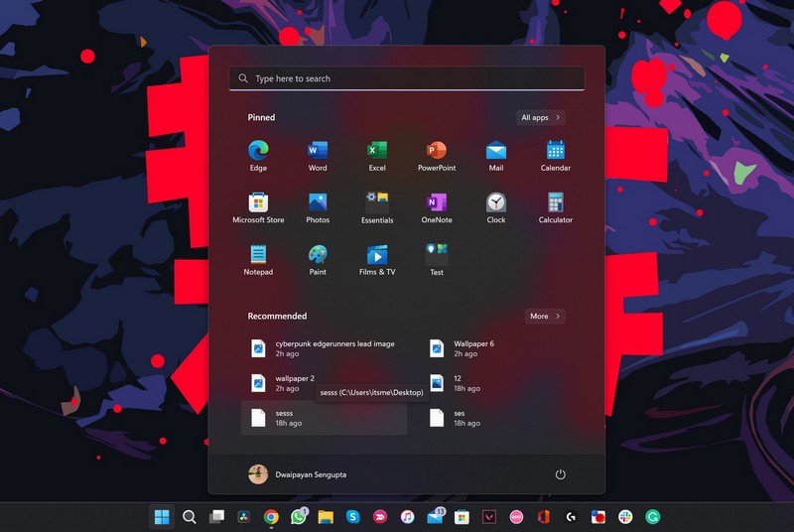Launch the Films & TV app
This screenshot has width=794, height=532.
click(377, 258)
